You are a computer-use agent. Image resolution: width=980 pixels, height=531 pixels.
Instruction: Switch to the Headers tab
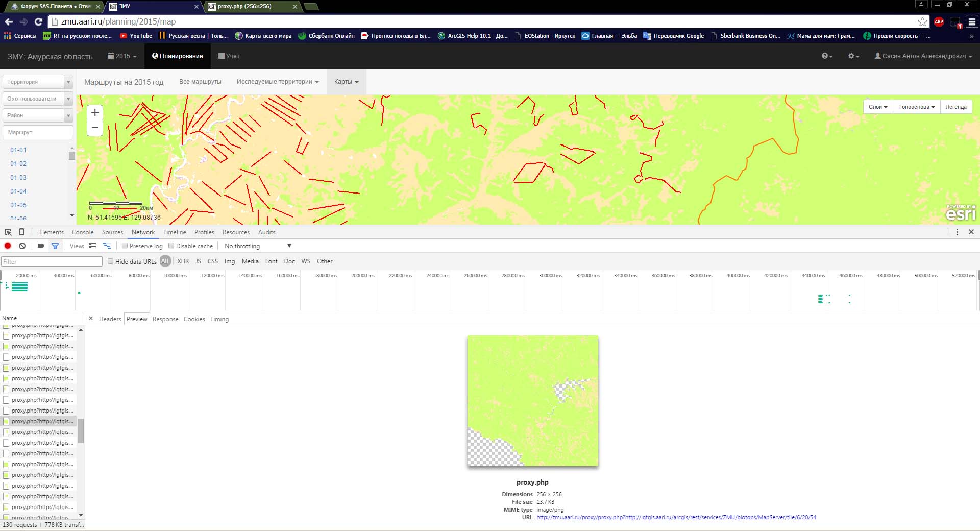tap(110, 319)
